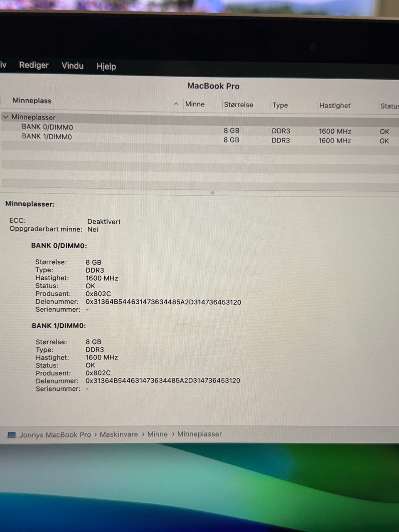Toggle sort arrow on Minneplass column

coord(176,104)
